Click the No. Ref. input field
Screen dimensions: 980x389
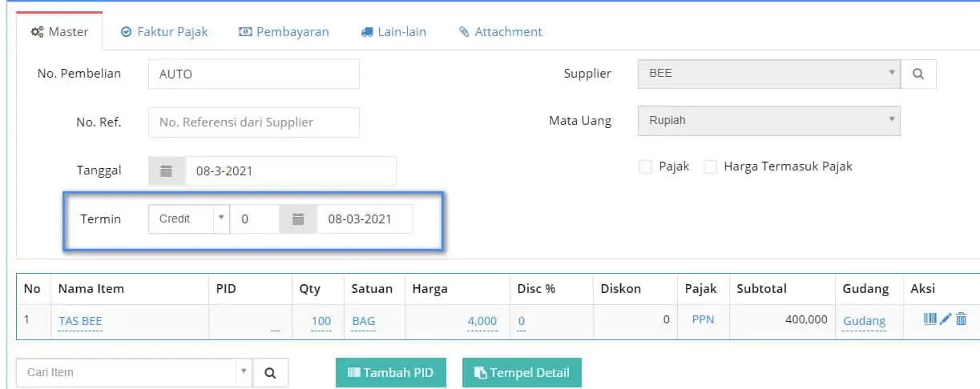254,122
